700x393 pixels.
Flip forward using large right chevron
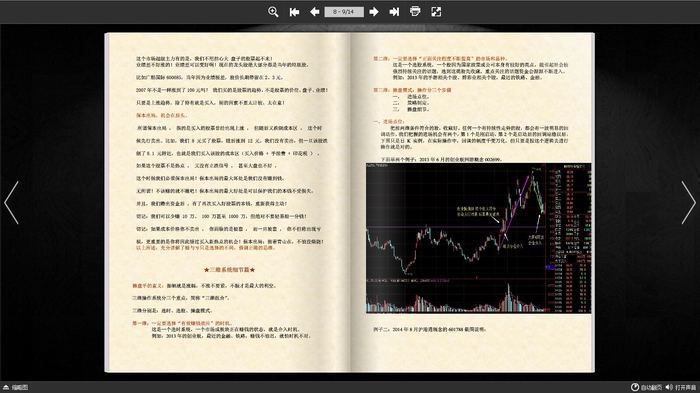[688, 202]
